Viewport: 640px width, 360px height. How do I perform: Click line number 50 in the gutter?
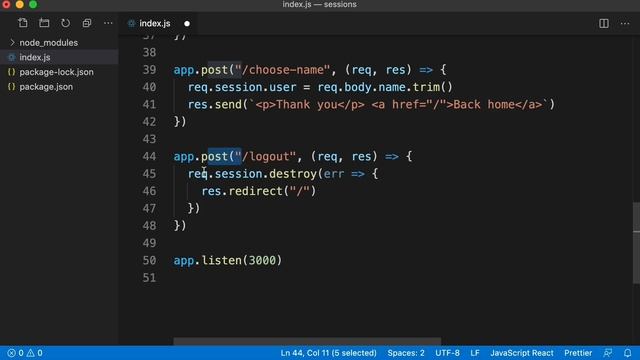(149, 260)
